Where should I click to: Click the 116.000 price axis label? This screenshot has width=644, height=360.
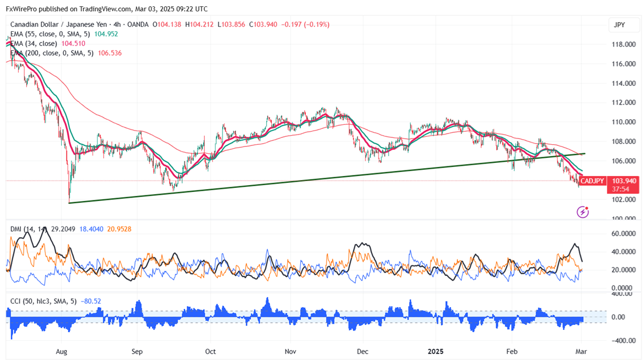[x=624, y=64]
